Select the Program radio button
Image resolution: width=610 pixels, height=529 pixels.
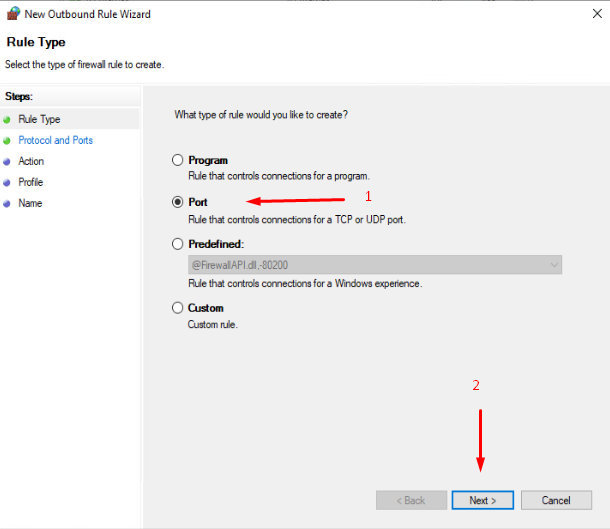coord(177,160)
